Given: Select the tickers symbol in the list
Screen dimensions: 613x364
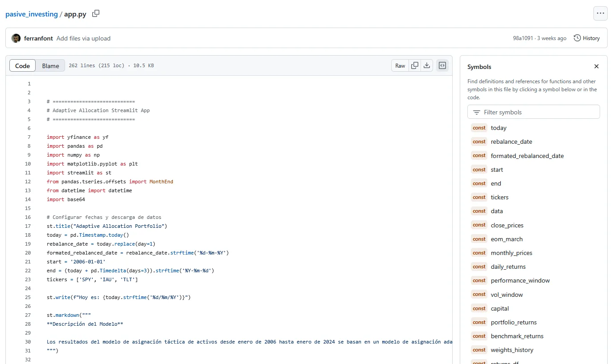Looking at the screenshot, I should tap(499, 197).
